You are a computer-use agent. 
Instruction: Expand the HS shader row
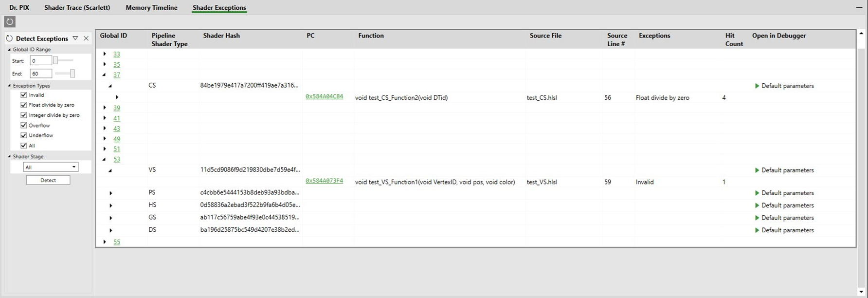111,205
